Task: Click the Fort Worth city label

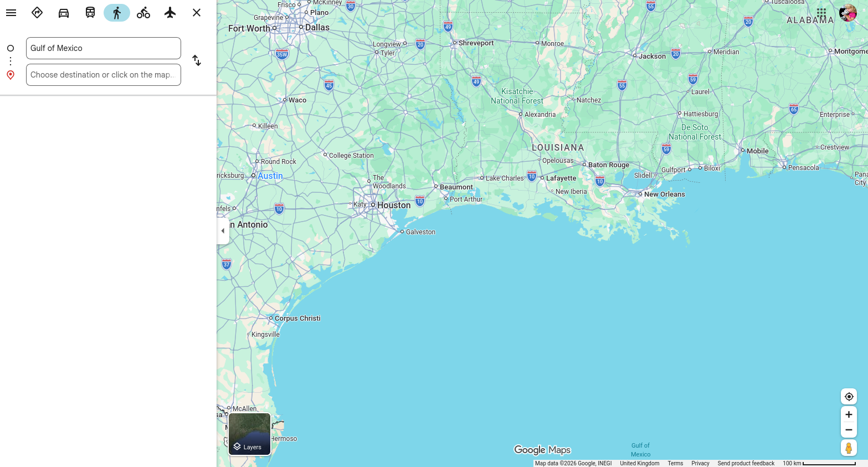Action: 249,28
